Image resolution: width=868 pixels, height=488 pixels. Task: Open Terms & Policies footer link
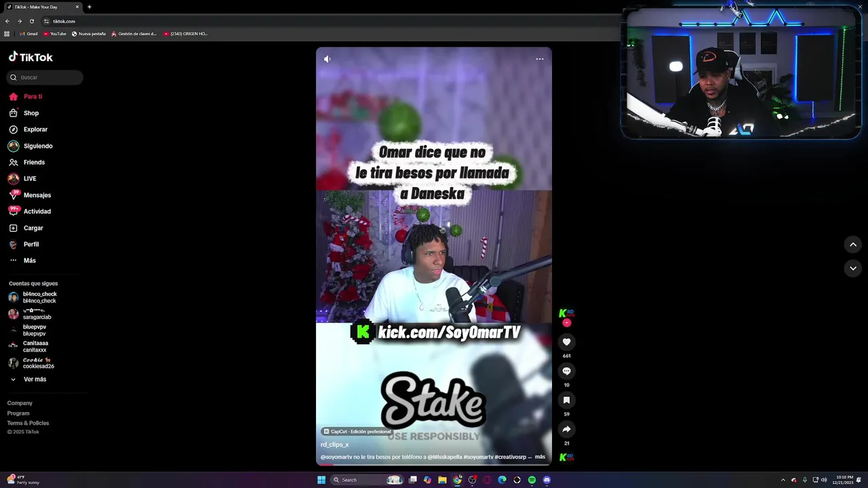pyautogui.click(x=28, y=423)
